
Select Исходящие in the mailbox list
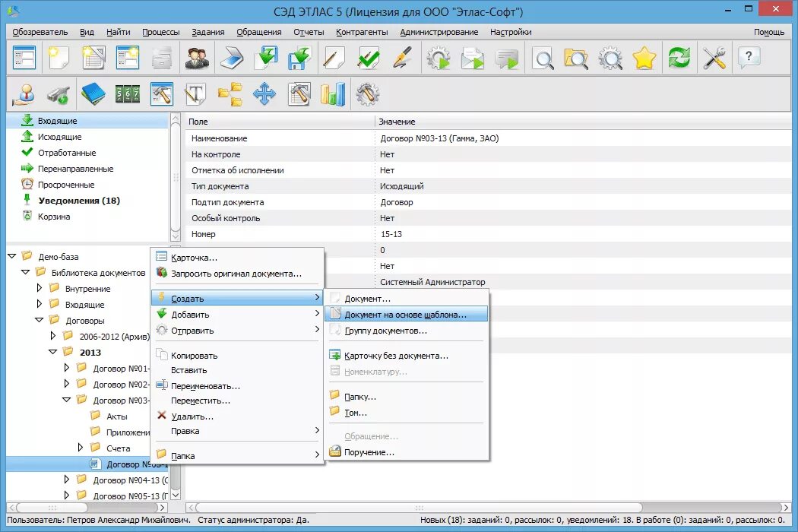coord(59,137)
